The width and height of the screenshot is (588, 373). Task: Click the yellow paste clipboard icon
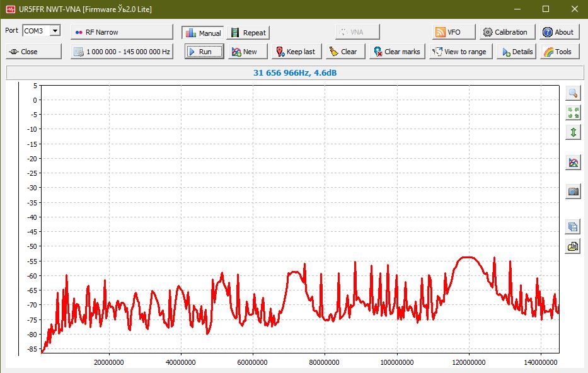573,246
